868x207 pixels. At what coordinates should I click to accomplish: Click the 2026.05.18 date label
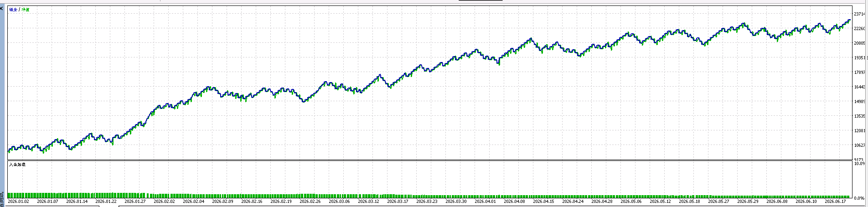689,201
